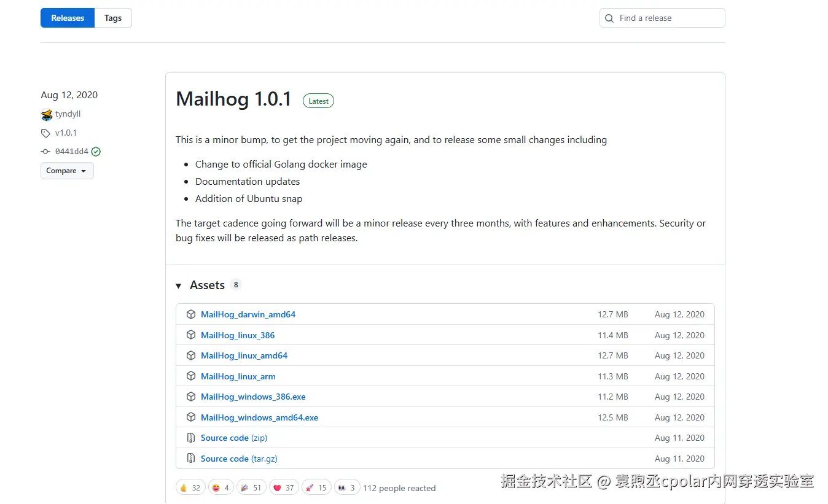Click the Aug 11, 2020 date for Source code (tar.gz)

coord(679,459)
